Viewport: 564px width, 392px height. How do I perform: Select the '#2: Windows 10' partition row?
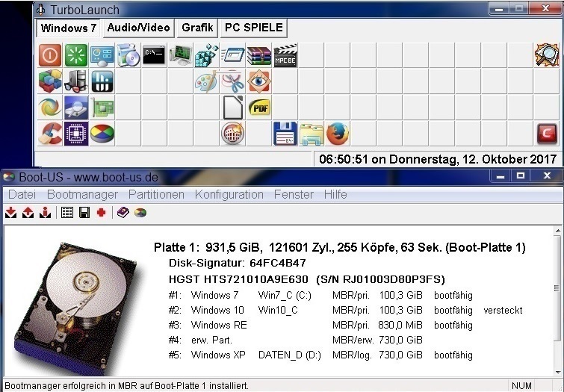pyautogui.click(x=345, y=311)
